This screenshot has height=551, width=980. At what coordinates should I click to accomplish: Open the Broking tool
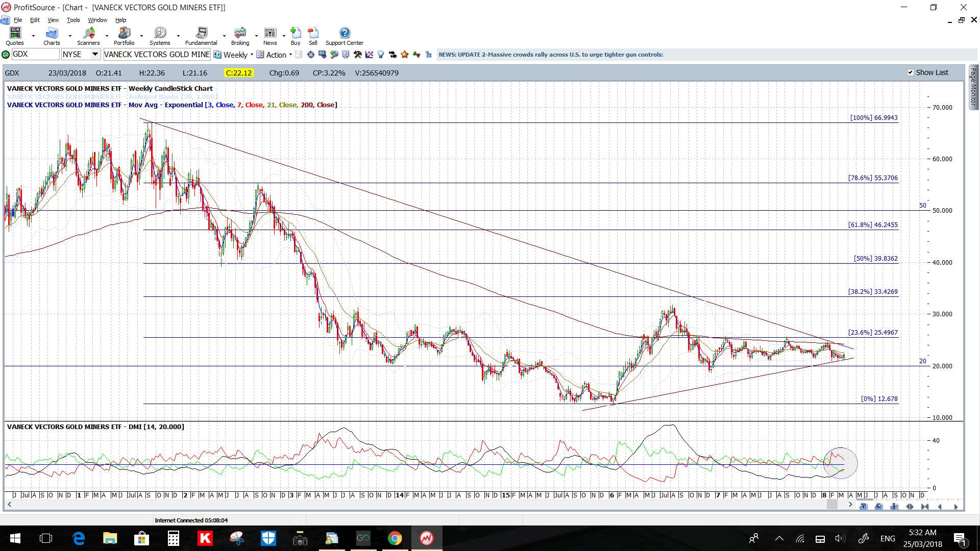pyautogui.click(x=240, y=36)
